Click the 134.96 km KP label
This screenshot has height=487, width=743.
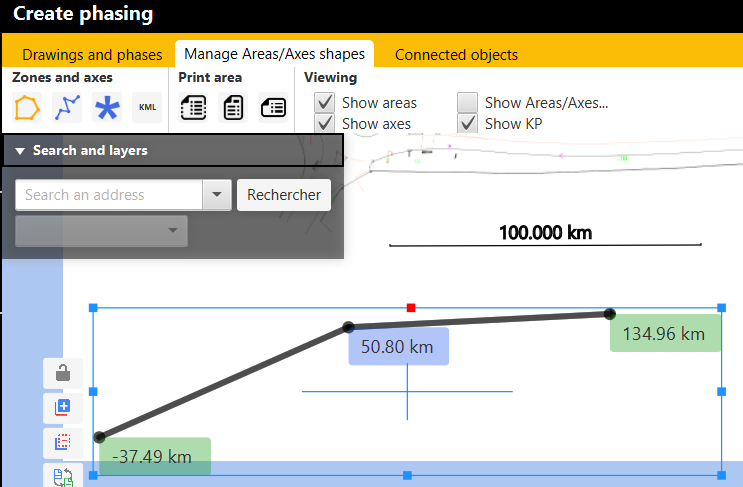(x=665, y=333)
